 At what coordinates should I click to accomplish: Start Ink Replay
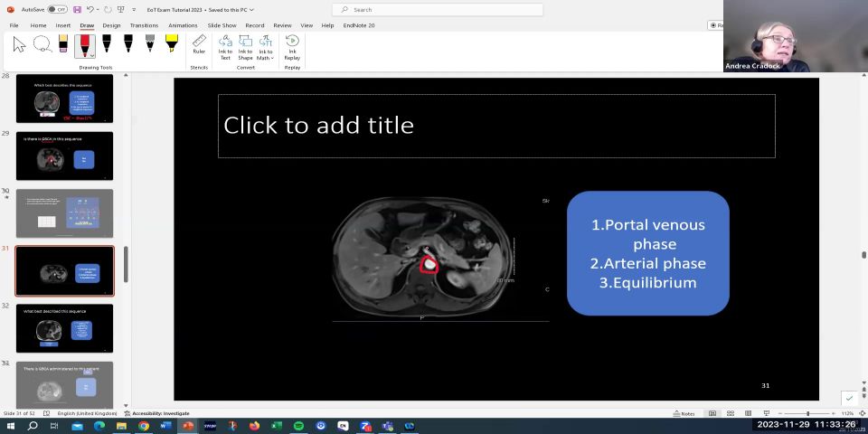point(292,47)
